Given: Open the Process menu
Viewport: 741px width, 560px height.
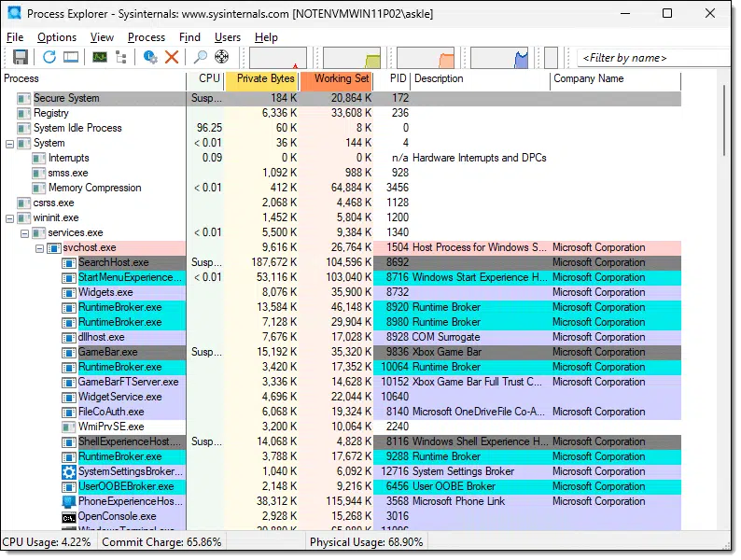Looking at the screenshot, I should (x=147, y=37).
